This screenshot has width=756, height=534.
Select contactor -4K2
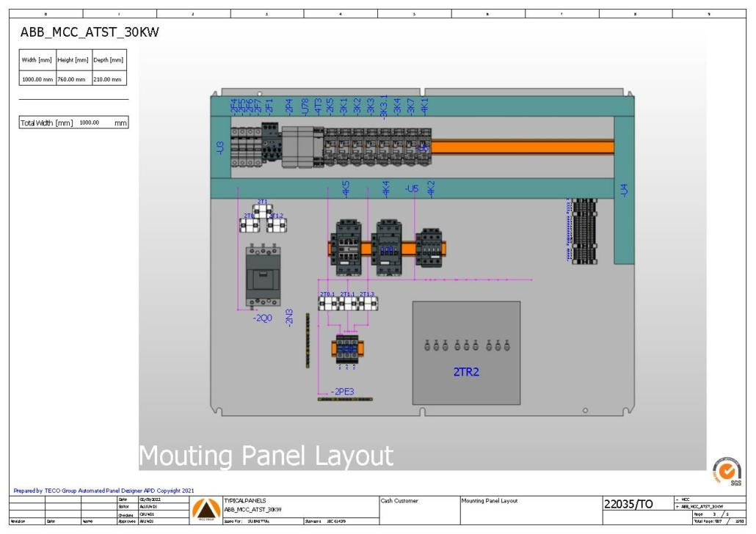[x=431, y=248]
